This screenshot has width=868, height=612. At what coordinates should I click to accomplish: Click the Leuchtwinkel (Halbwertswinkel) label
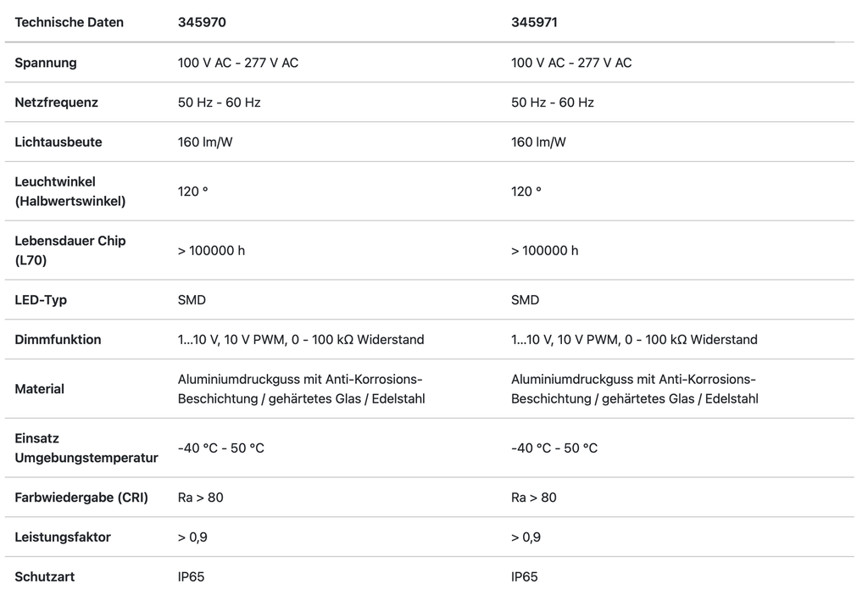70,192
